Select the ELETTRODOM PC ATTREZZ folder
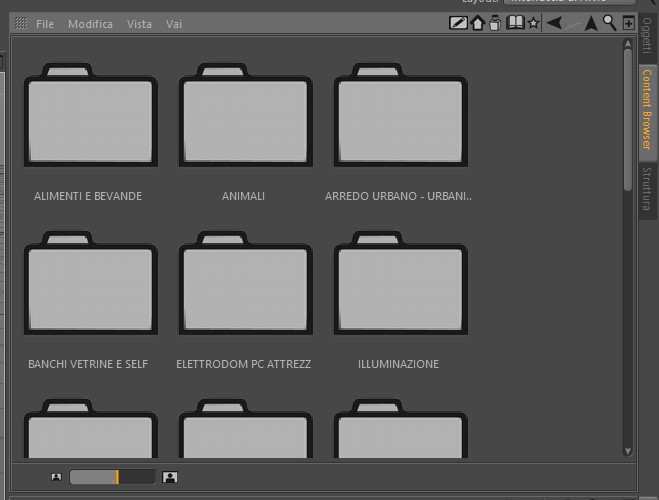The height and width of the screenshot is (500, 659). 246,283
